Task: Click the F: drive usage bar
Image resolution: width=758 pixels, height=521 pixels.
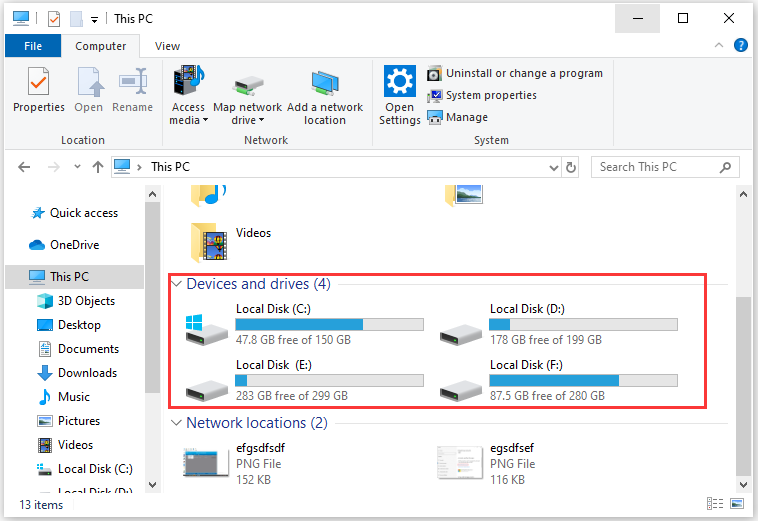Action: [583, 380]
